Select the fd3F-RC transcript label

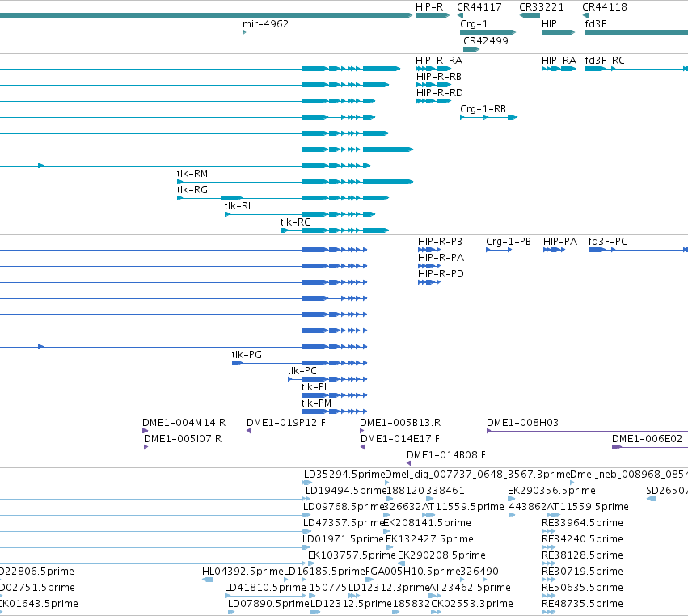pos(605,61)
